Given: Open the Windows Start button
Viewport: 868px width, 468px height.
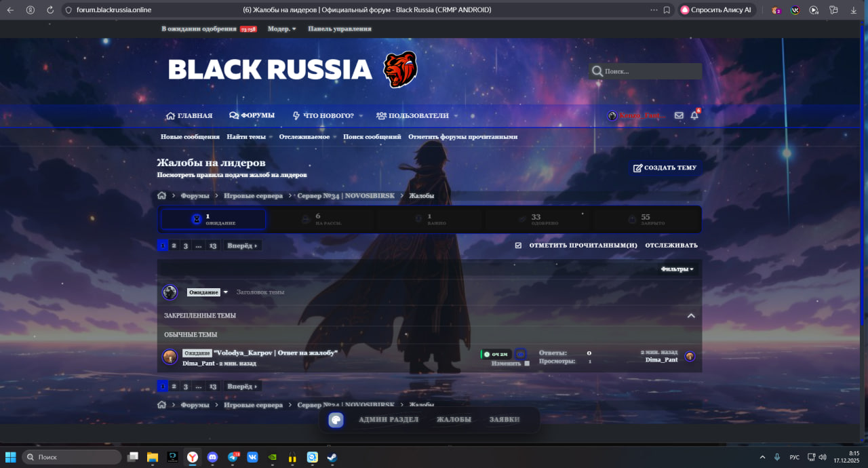Looking at the screenshot, I should pos(11,457).
